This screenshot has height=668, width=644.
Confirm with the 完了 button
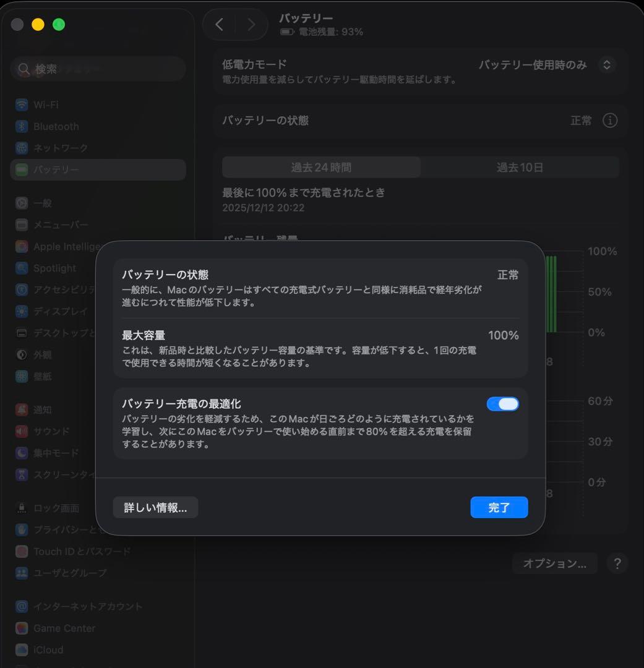[x=499, y=507]
